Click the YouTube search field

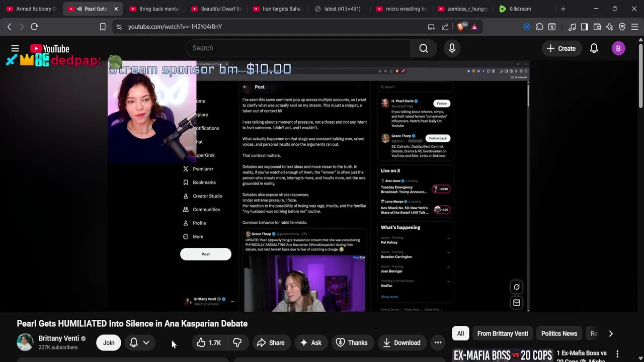(298, 48)
